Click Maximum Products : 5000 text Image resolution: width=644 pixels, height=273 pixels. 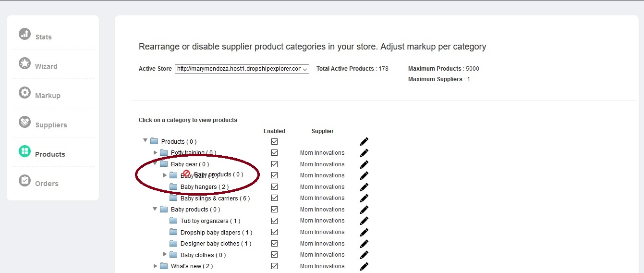click(x=444, y=69)
